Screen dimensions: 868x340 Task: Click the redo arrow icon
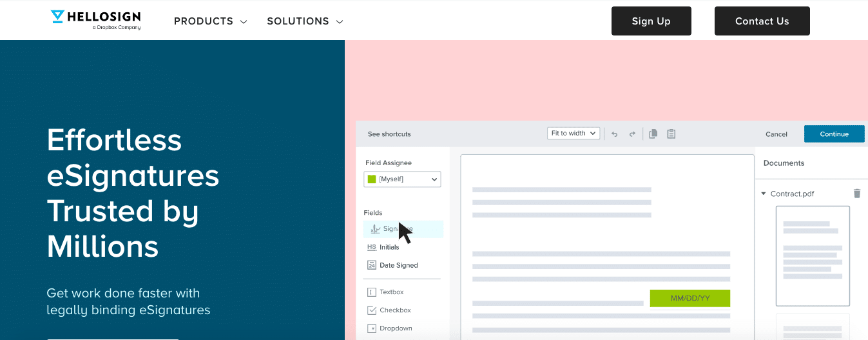click(632, 134)
